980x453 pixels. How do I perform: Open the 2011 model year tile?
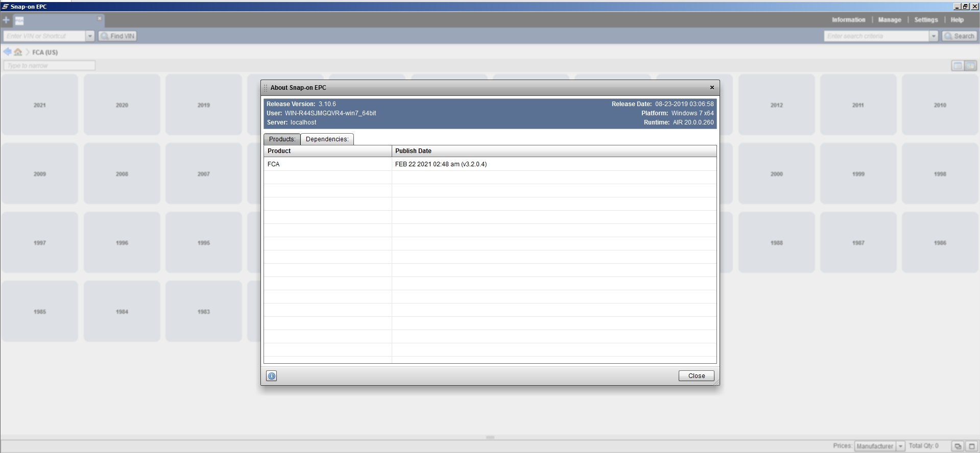(858, 105)
